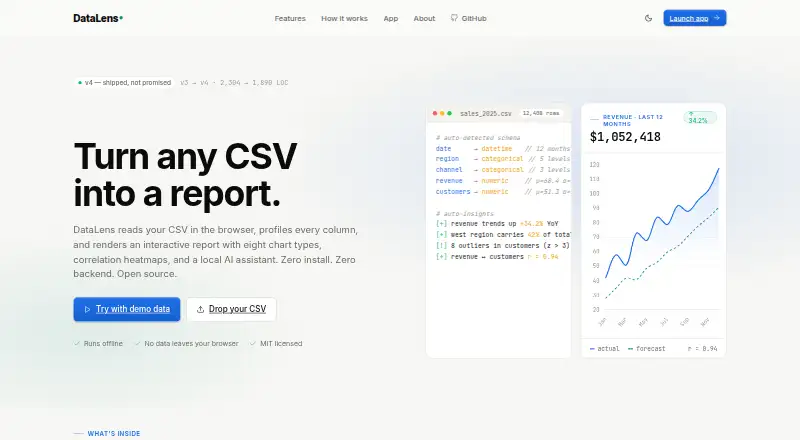This screenshot has height=440, width=800.
Task: Click the 'v4 — shipped, not promised' badge
Action: click(x=124, y=83)
